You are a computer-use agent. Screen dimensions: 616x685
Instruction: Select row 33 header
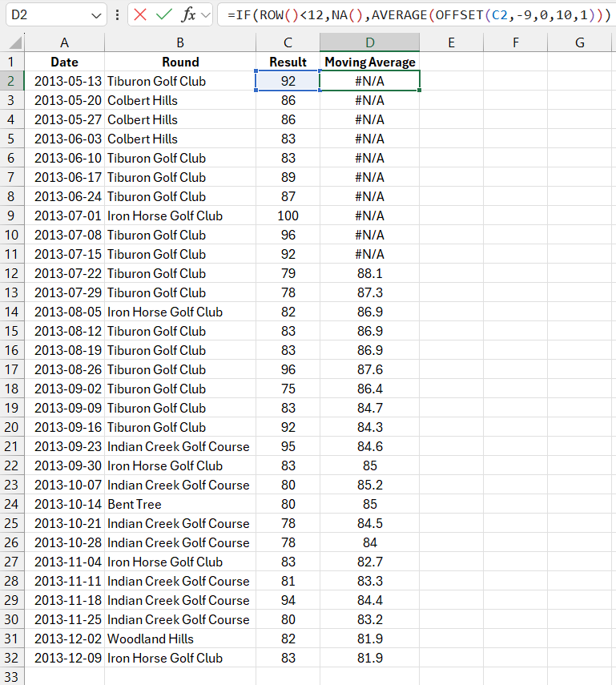(12, 677)
